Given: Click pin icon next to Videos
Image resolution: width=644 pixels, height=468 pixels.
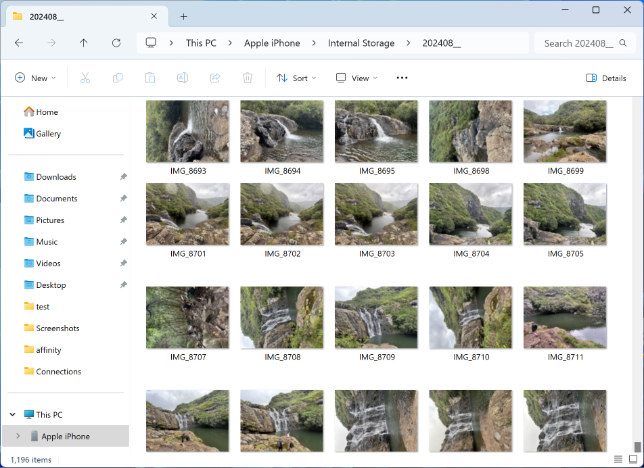Looking at the screenshot, I should (123, 263).
